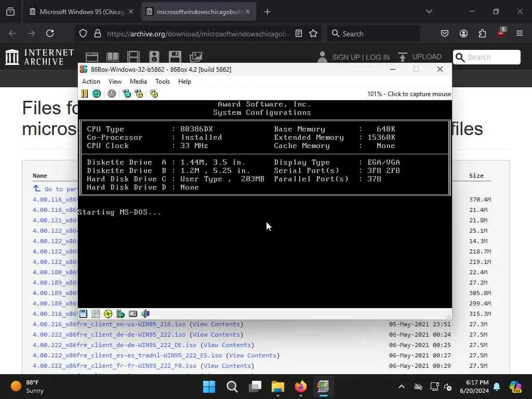532x399 pixels.
Task: Open Internet Archive web section icon
Action: pyautogui.click(x=91, y=57)
